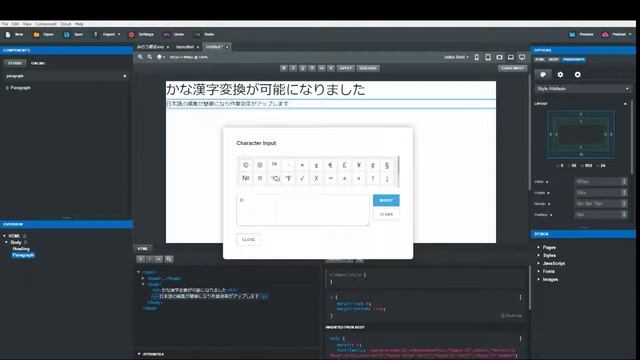
Task: Insert the section sign character
Action: tap(387, 165)
